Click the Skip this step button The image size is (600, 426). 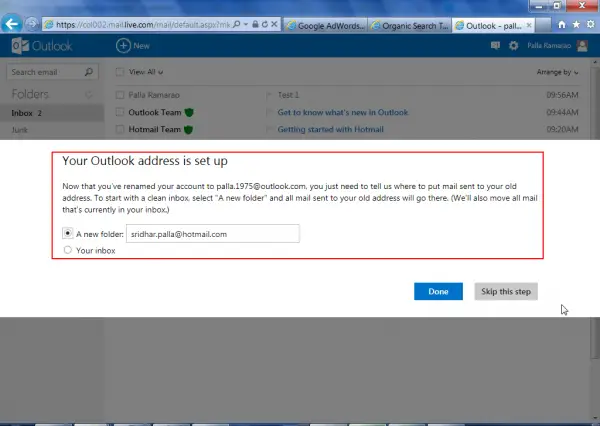(x=506, y=291)
